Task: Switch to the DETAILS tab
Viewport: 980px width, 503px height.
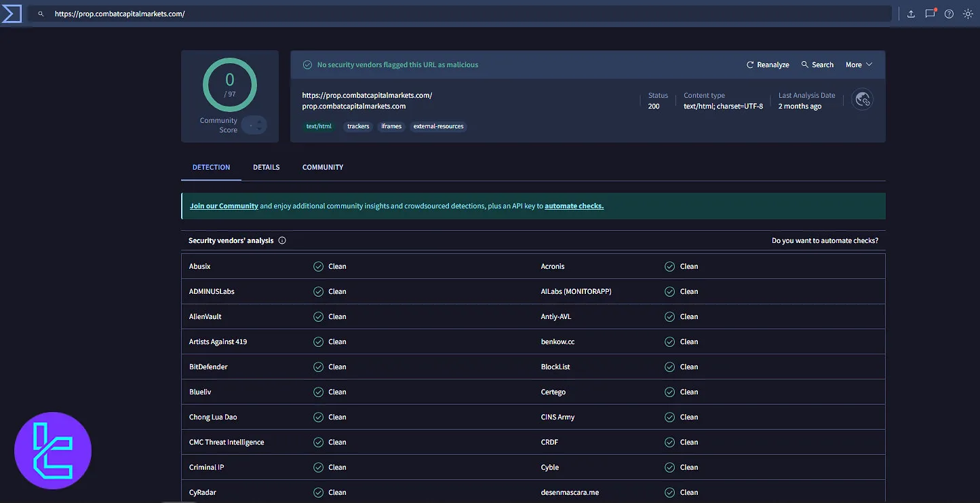Action: point(266,167)
